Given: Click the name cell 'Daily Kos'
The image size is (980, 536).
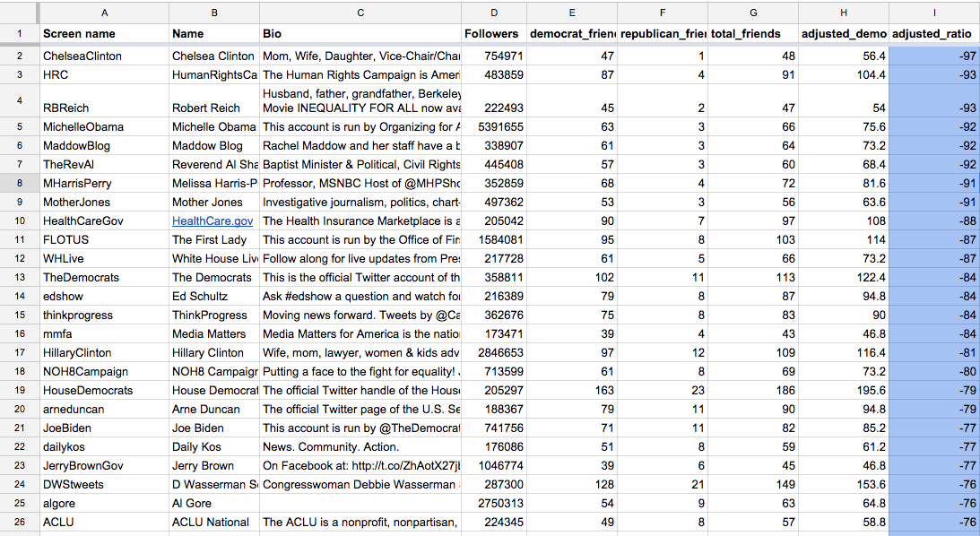Looking at the screenshot, I should (214, 447).
